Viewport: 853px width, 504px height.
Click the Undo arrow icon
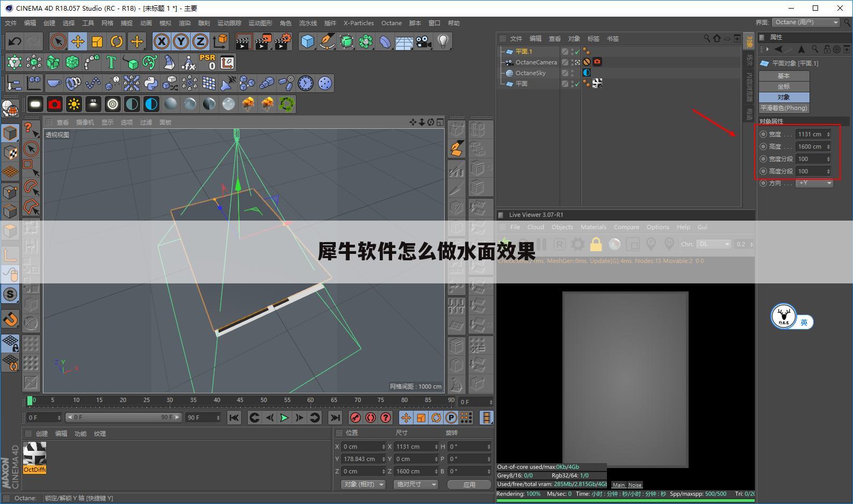(x=15, y=41)
